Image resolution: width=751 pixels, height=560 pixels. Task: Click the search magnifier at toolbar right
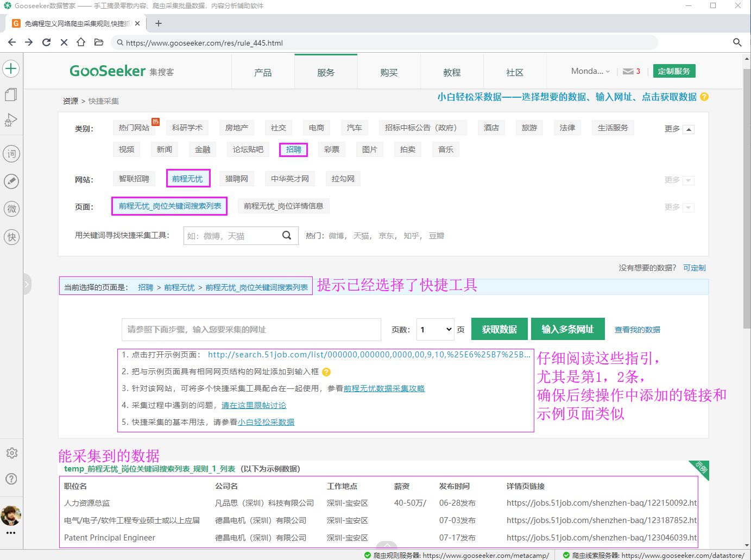click(x=737, y=42)
